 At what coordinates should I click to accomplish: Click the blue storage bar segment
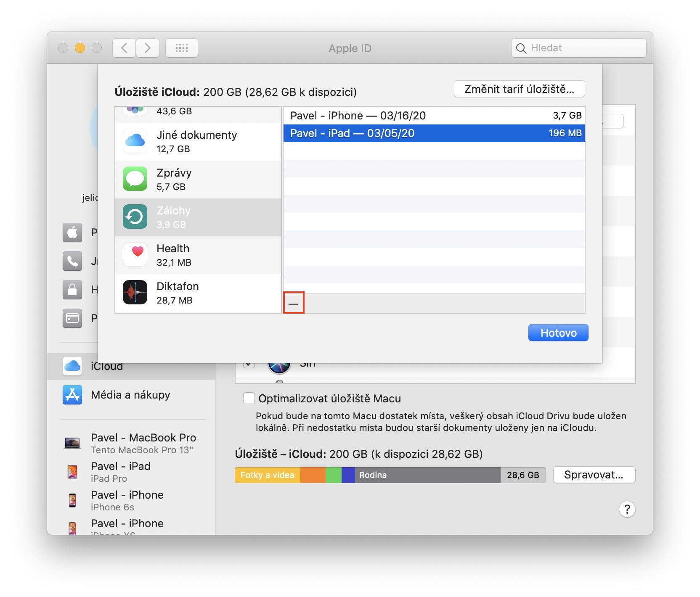(x=348, y=475)
